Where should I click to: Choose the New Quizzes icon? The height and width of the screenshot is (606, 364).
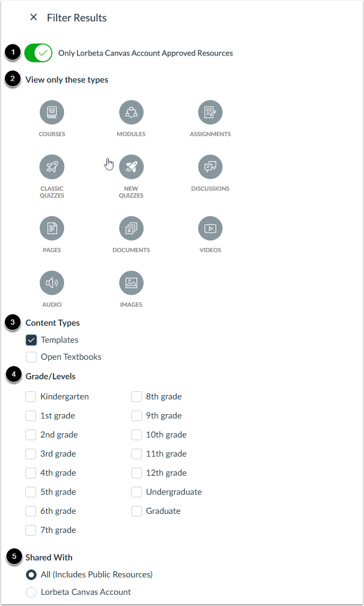point(131,166)
